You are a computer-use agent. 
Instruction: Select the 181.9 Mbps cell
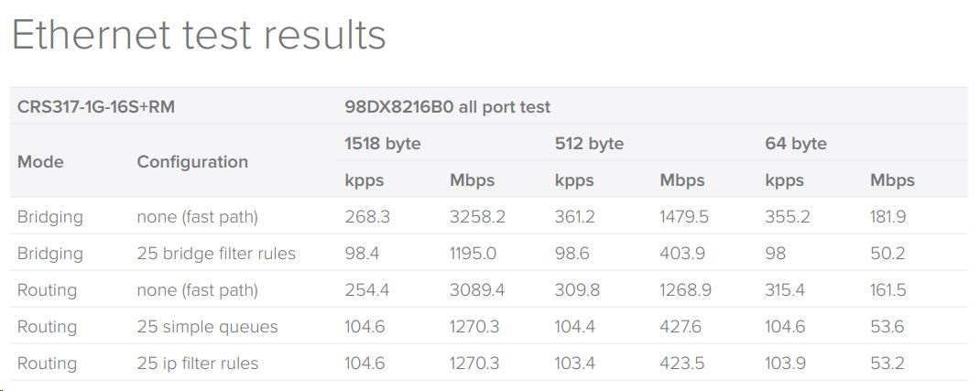[887, 217]
